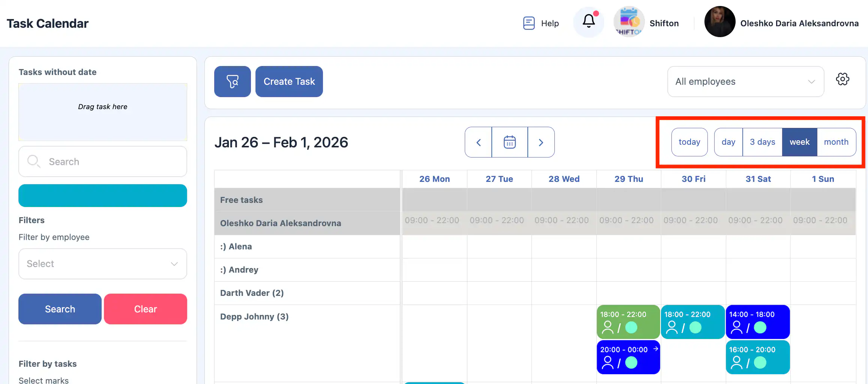The height and width of the screenshot is (384, 868).
Task: Open the task filter funnel button
Action: tap(232, 82)
